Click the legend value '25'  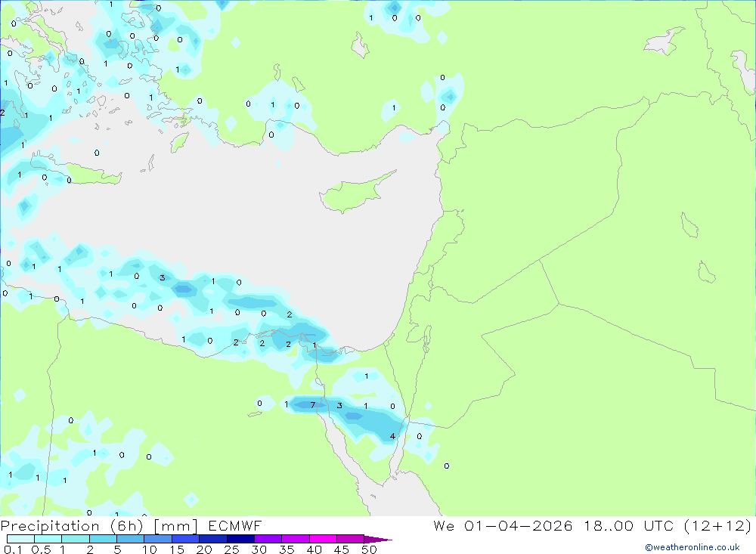click(x=232, y=549)
